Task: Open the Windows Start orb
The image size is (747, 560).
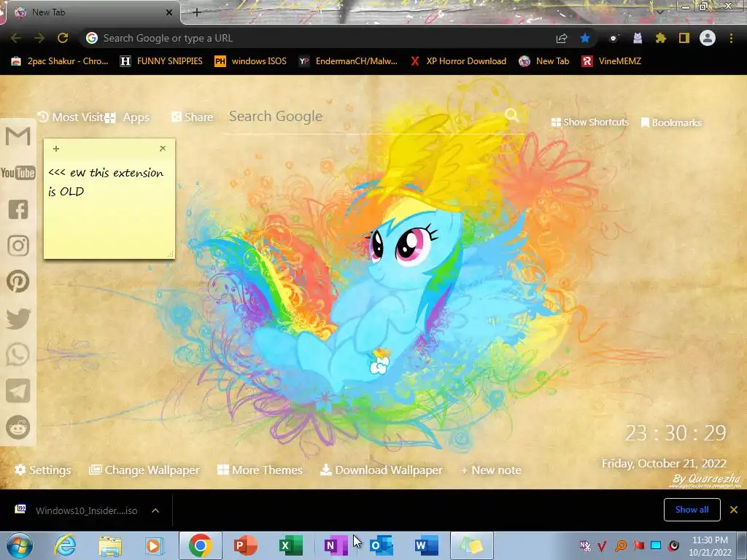Action: click(20, 545)
